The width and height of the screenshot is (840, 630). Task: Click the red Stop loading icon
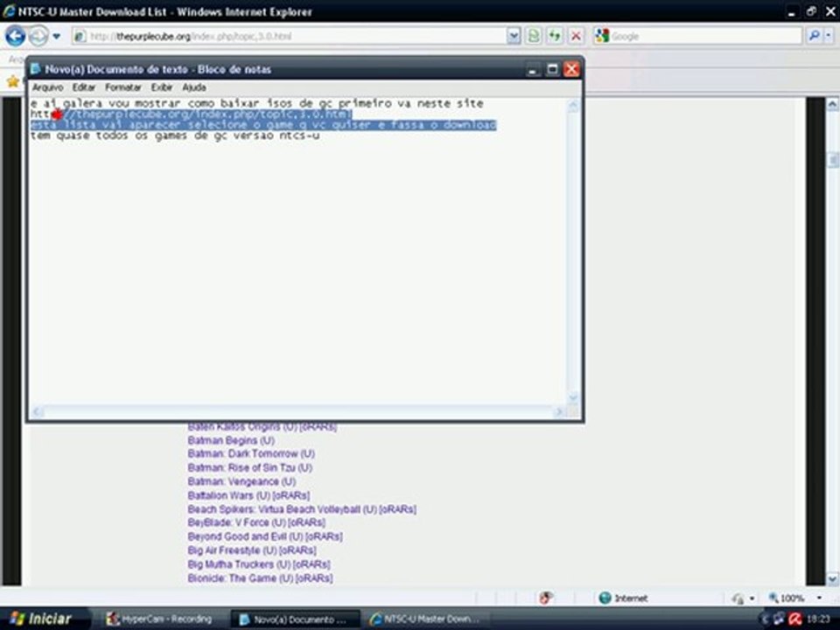click(x=576, y=36)
